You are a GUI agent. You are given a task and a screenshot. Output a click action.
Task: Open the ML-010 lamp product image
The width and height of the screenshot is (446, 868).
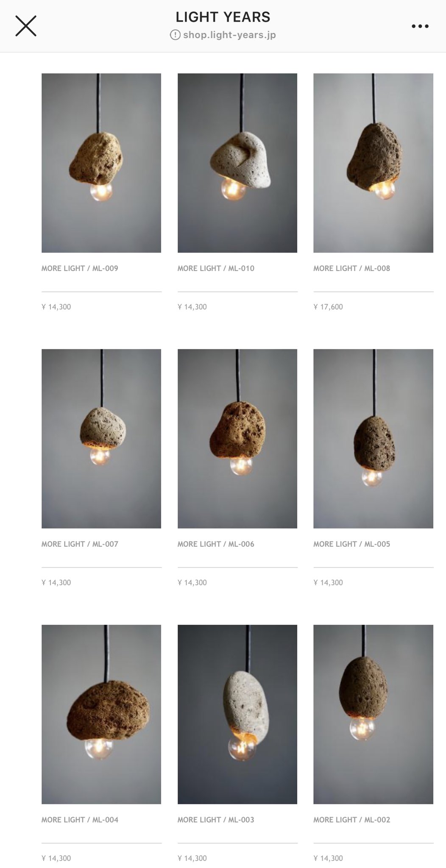click(237, 163)
